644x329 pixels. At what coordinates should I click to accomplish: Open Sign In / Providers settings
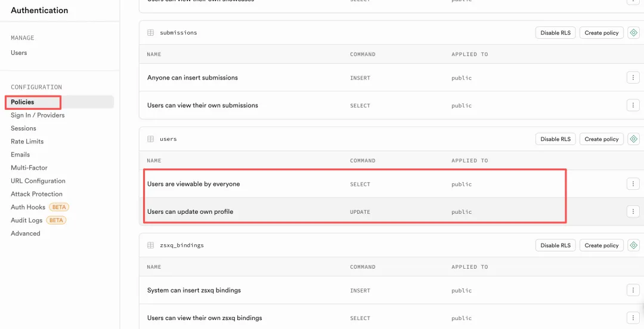pyautogui.click(x=38, y=115)
